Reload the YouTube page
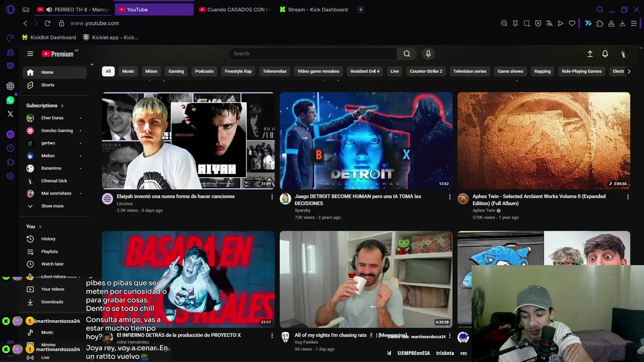This screenshot has width=644, height=362. click(x=47, y=23)
